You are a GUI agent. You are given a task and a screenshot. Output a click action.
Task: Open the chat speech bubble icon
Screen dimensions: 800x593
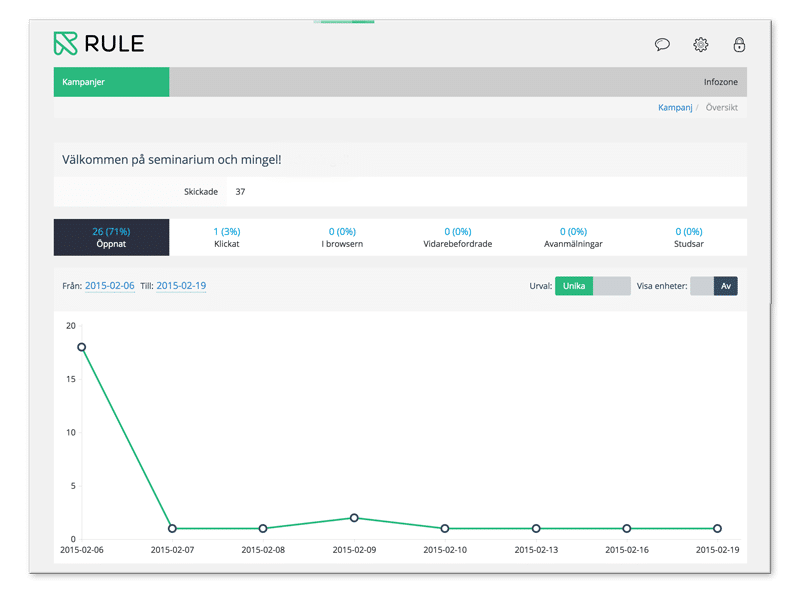pos(662,44)
